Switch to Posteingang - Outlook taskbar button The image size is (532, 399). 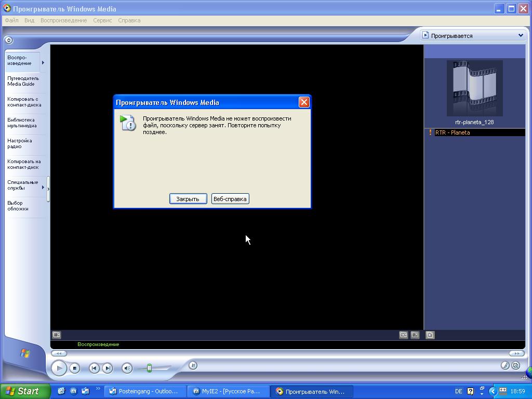coord(145,392)
